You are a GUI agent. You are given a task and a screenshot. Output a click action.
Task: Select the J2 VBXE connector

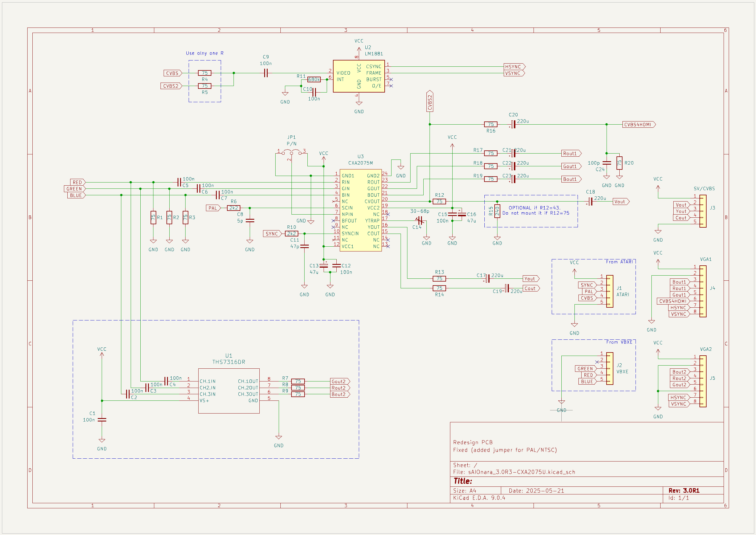pyautogui.click(x=610, y=368)
